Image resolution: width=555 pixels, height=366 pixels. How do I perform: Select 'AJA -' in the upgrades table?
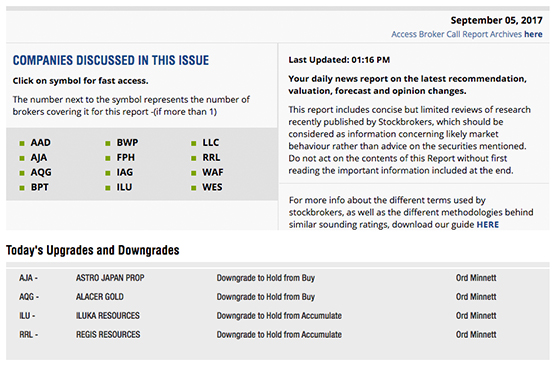point(29,278)
